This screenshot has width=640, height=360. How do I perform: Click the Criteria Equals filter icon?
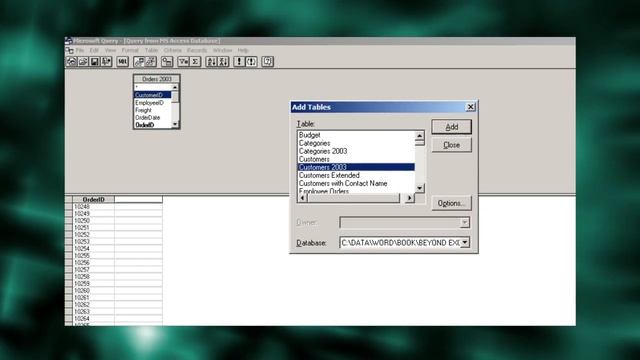(x=184, y=62)
